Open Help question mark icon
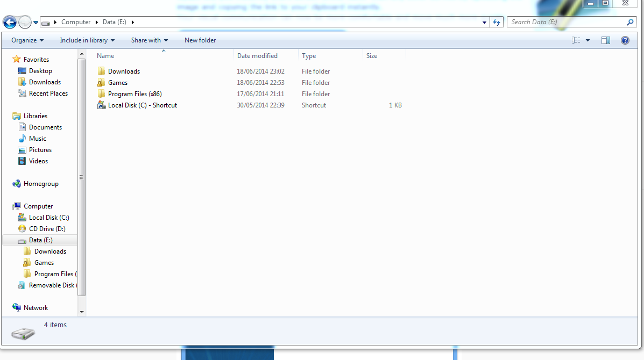Image resolution: width=644 pixels, height=360 pixels. coord(625,40)
